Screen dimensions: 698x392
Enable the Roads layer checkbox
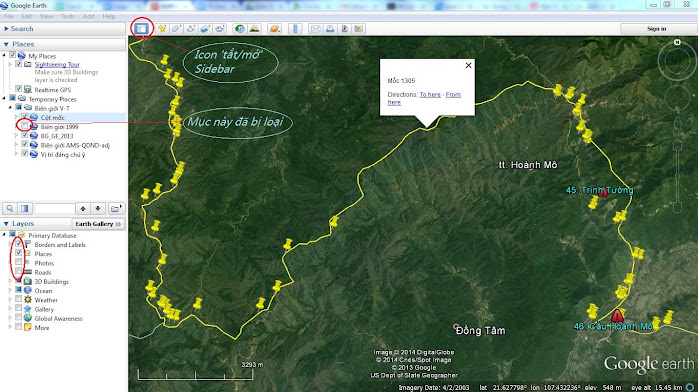coord(19,272)
